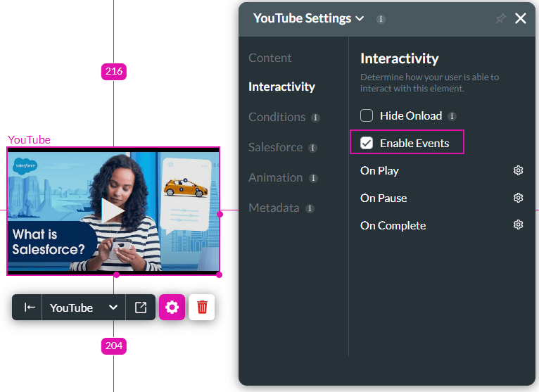The image size is (539, 392).
Task: Open On Play event settings gear
Action: pos(518,170)
